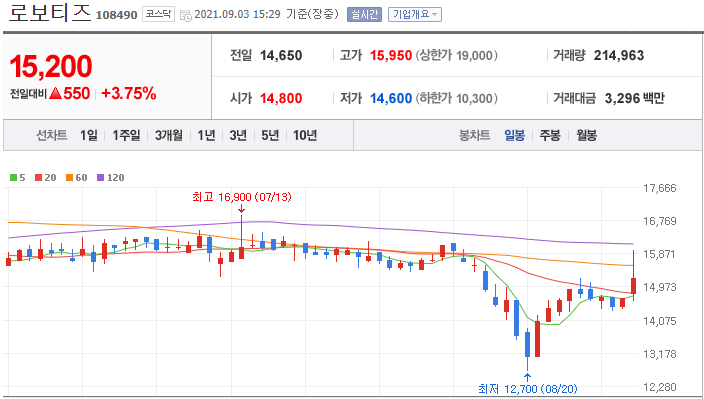Click the 코스닥 market badge
This screenshot has width=704, height=399.
tap(158, 14)
